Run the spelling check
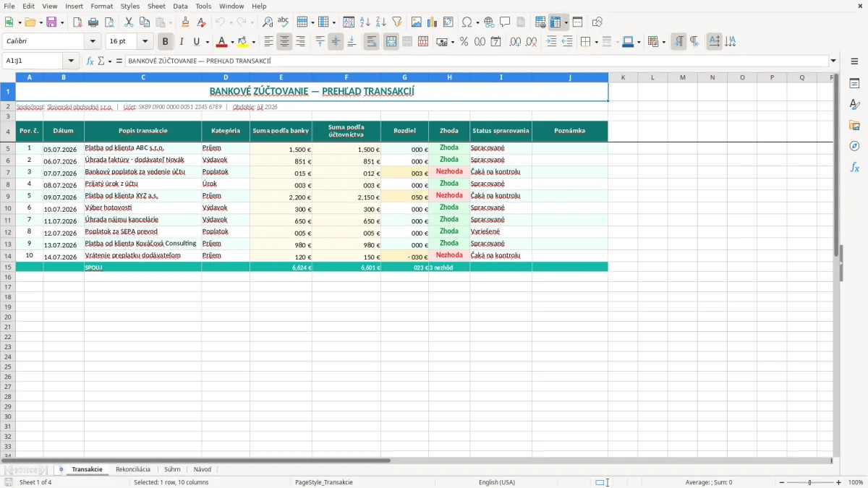 click(283, 22)
